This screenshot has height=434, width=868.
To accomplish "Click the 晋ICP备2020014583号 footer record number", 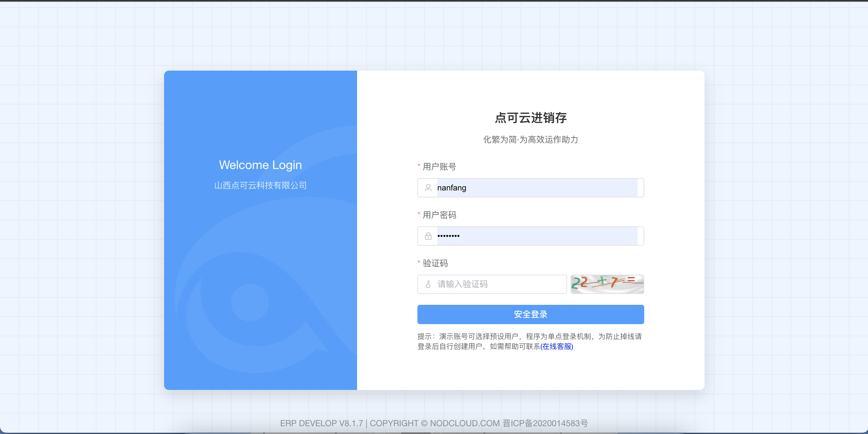I will pos(545,423).
